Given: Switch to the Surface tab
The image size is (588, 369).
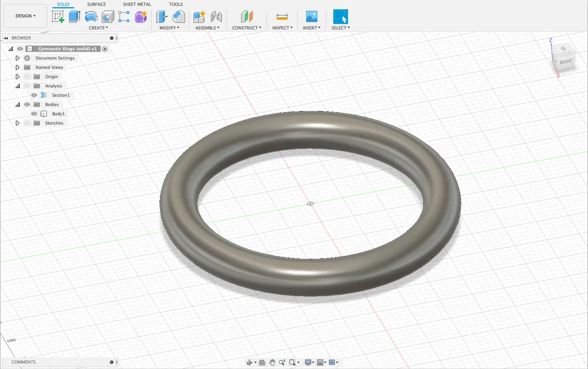Looking at the screenshot, I should pyautogui.click(x=96, y=4).
